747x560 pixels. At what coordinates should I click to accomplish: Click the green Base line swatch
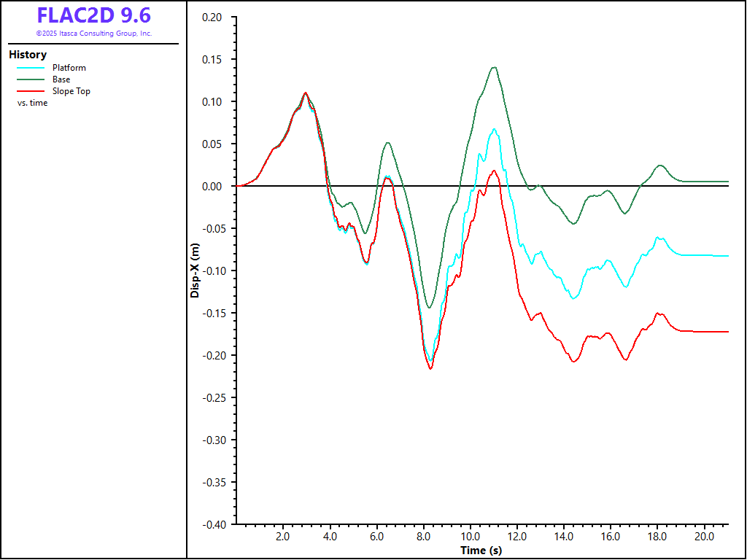[x=31, y=79]
